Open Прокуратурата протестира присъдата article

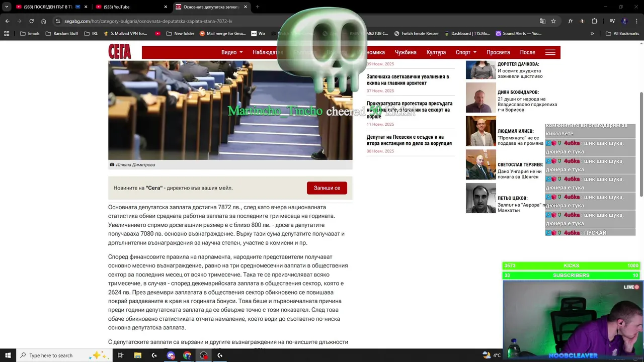coord(409,110)
